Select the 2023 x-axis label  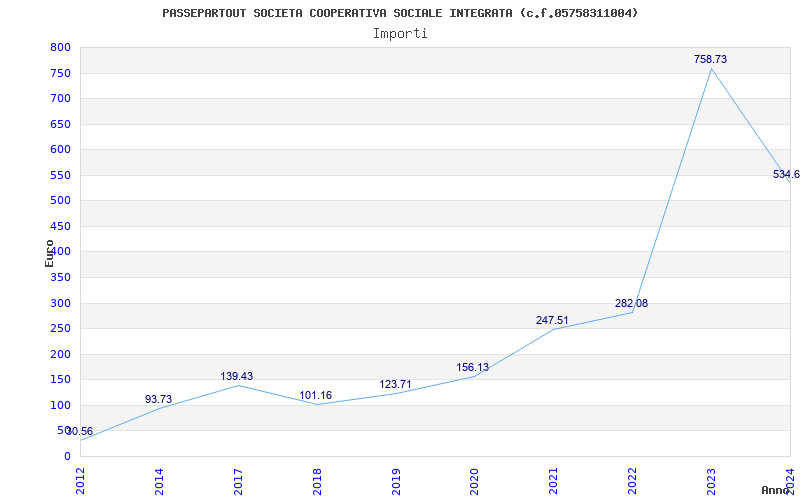[711, 481]
